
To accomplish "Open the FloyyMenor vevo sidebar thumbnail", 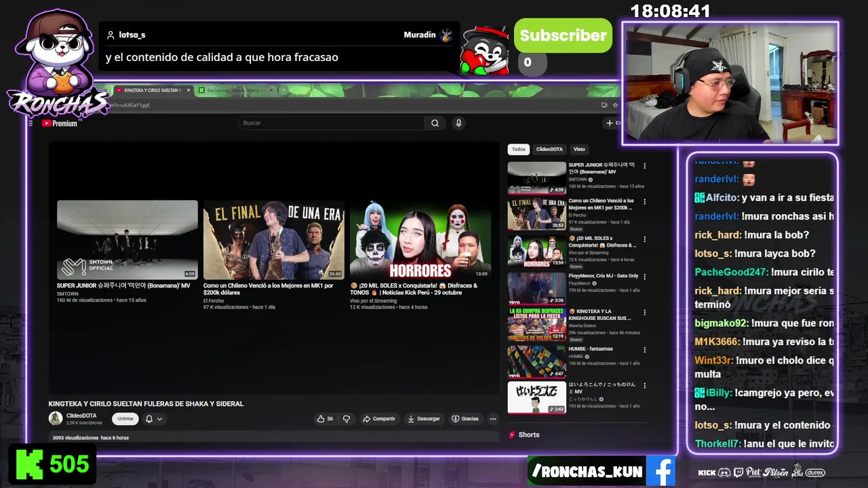I will 536,288.
